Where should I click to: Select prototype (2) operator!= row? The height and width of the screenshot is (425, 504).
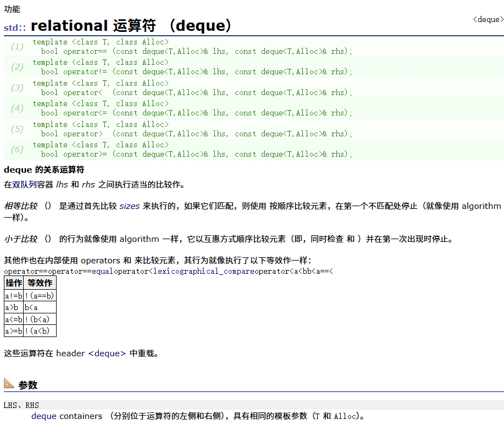coord(254,67)
